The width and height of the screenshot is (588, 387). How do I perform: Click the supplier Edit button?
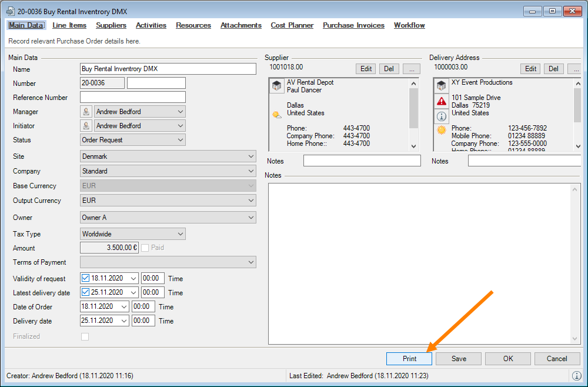click(366, 69)
